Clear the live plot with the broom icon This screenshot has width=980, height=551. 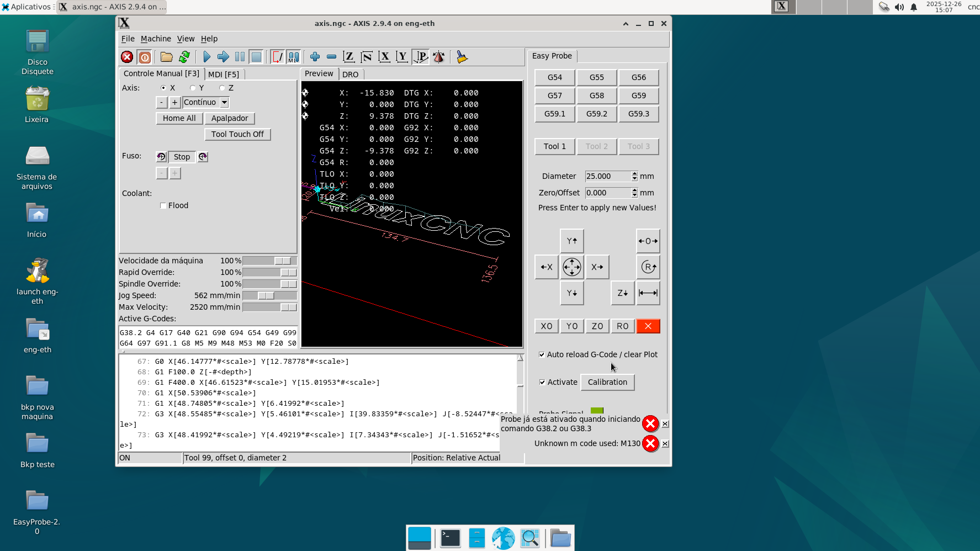click(462, 57)
